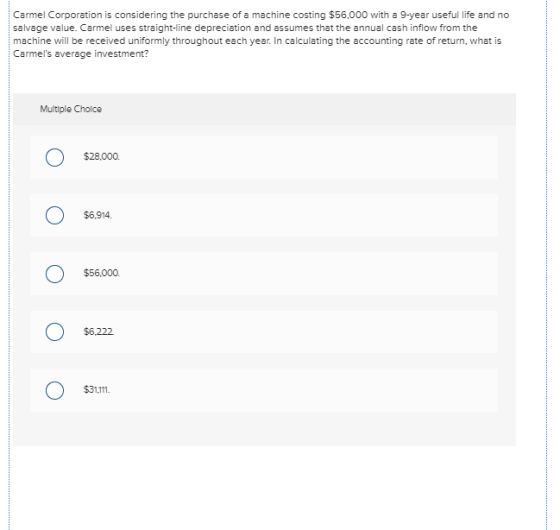This screenshot has width=560, height=530.
Task: Mark the $56,000 radio option
Action: coord(55,274)
